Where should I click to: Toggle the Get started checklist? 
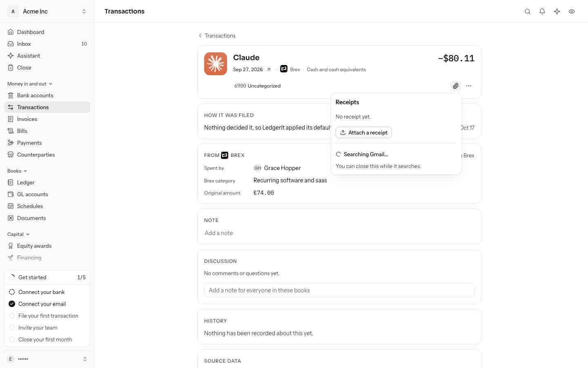click(x=47, y=277)
